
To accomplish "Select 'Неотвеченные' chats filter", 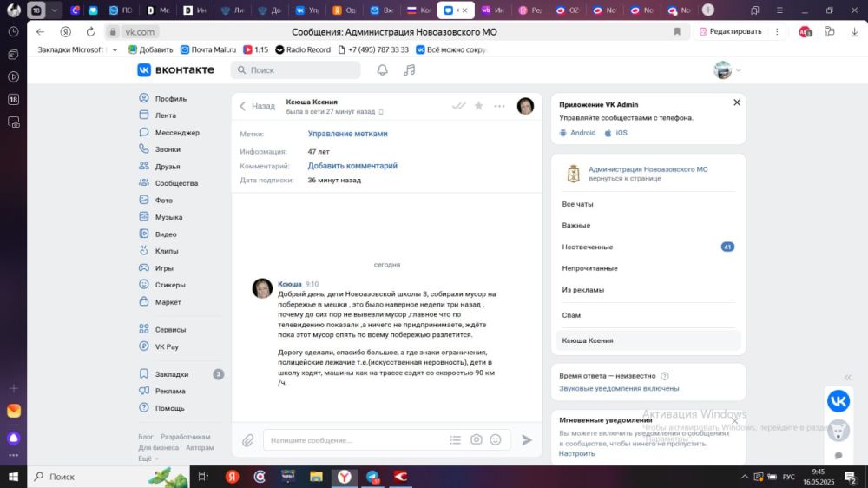I will pyautogui.click(x=588, y=247).
